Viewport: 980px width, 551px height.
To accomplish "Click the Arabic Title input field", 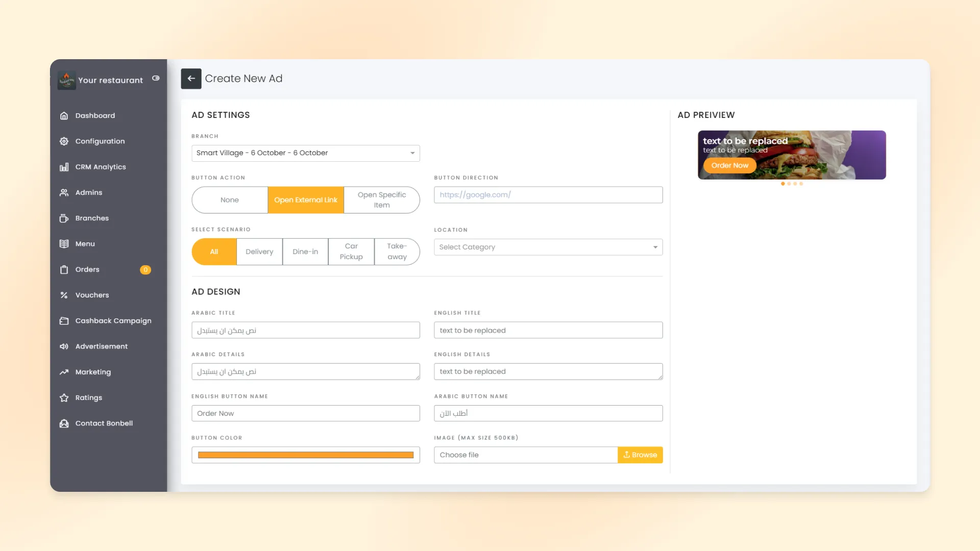I will [x=306, y=331].
